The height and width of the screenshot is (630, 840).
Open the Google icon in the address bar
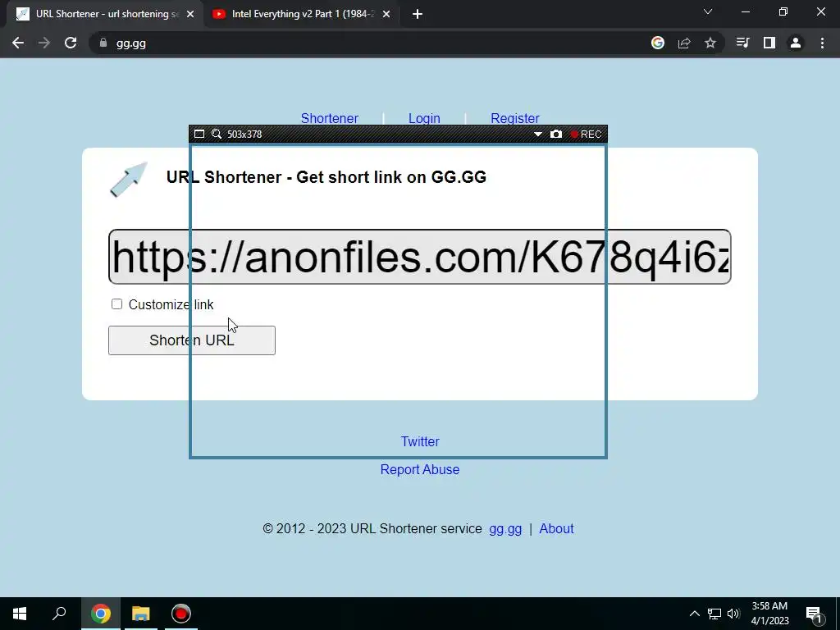658,43
